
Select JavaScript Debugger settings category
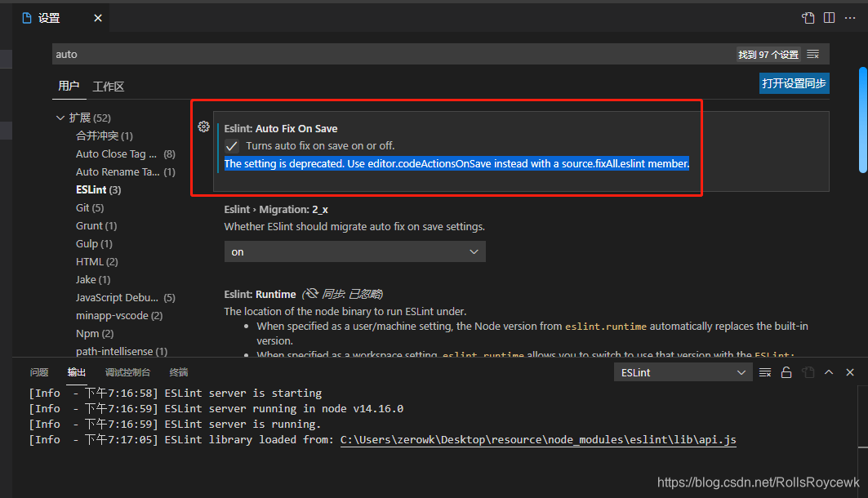tap(125, 298)
